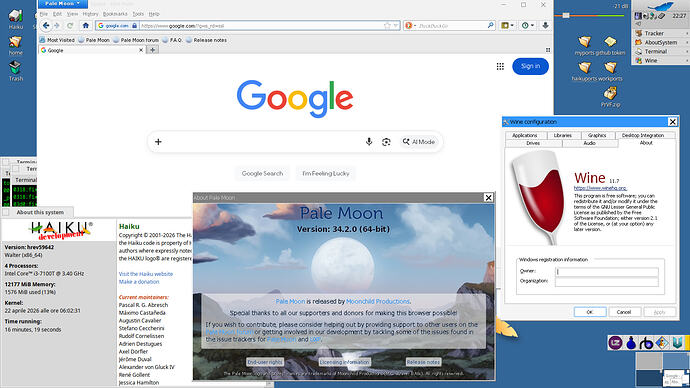Launch the purple LZ launcher icon

pyautogui.click(x=615, y=343)
